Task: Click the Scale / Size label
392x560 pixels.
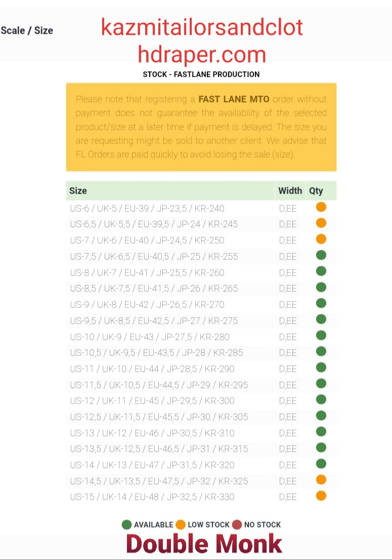Action: tap(27, 30)
